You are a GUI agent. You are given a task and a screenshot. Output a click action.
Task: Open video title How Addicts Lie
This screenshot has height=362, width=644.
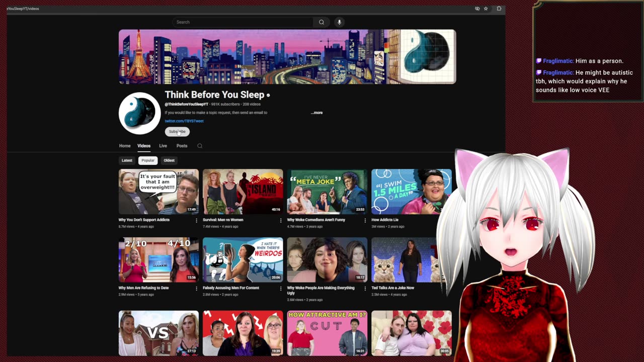pos(385,220)
